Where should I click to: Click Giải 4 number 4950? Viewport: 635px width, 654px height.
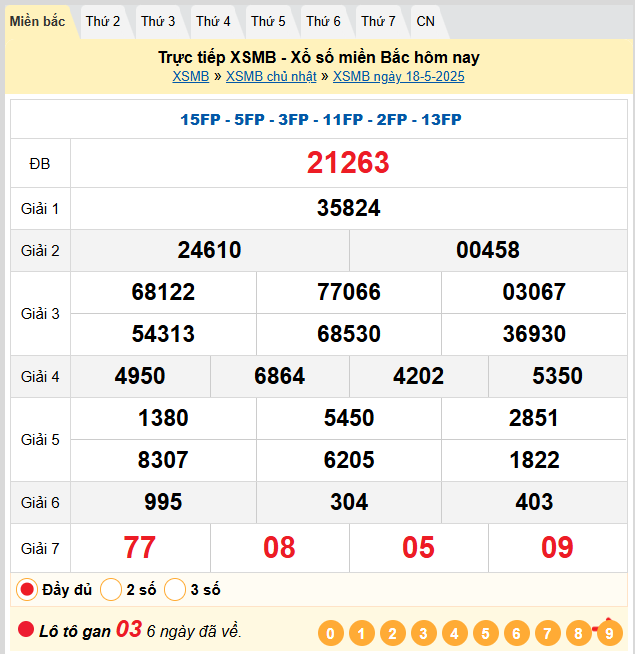[140, 376]
